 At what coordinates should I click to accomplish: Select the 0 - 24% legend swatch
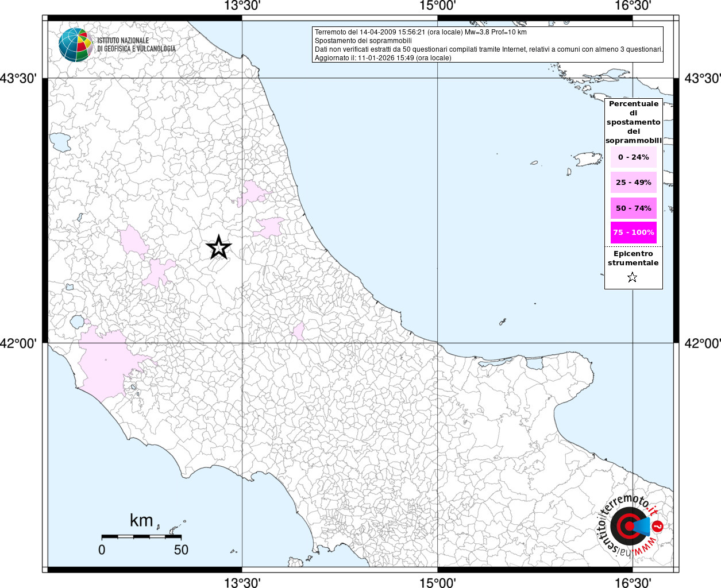click(633, 157)
